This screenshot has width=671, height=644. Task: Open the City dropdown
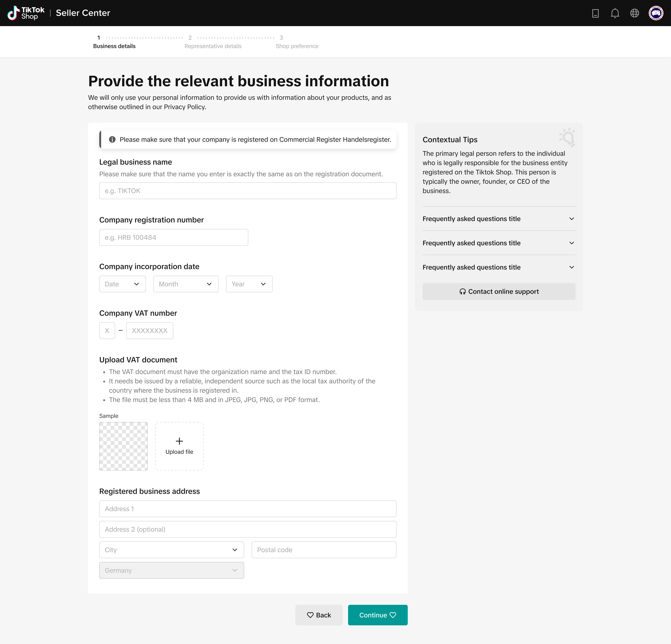coord(171,550)
